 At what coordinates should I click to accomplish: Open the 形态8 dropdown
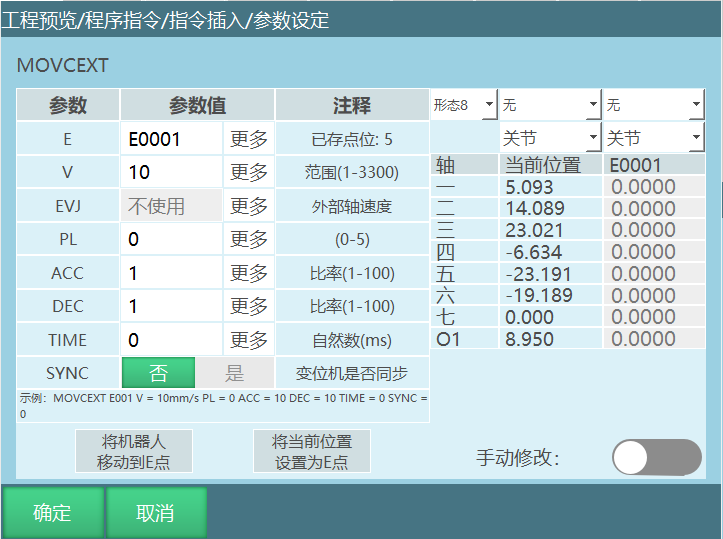463,104
